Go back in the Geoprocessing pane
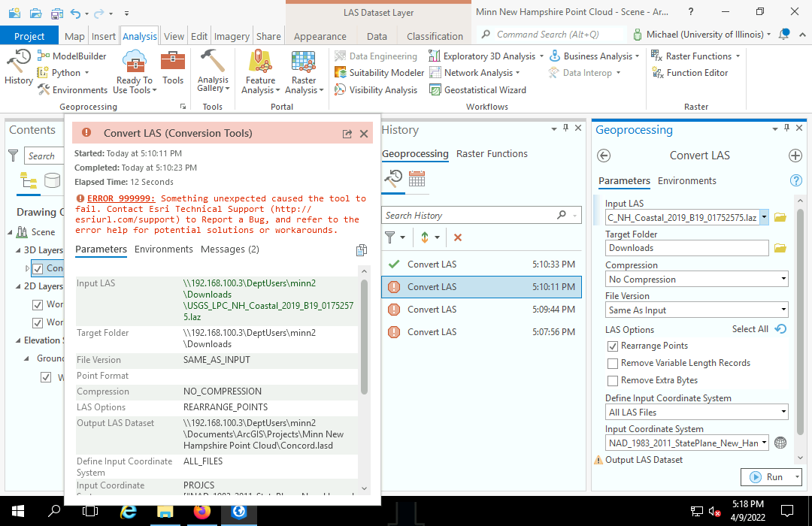 click(604, 156)
